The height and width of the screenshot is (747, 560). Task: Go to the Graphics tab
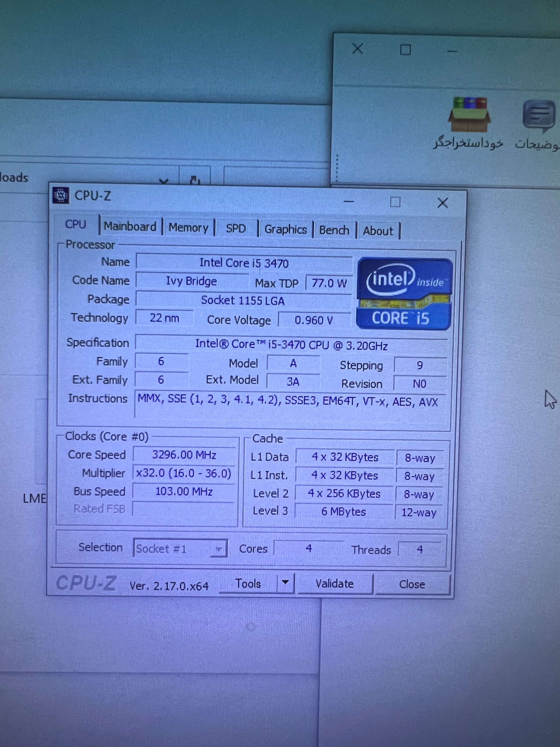286,230
